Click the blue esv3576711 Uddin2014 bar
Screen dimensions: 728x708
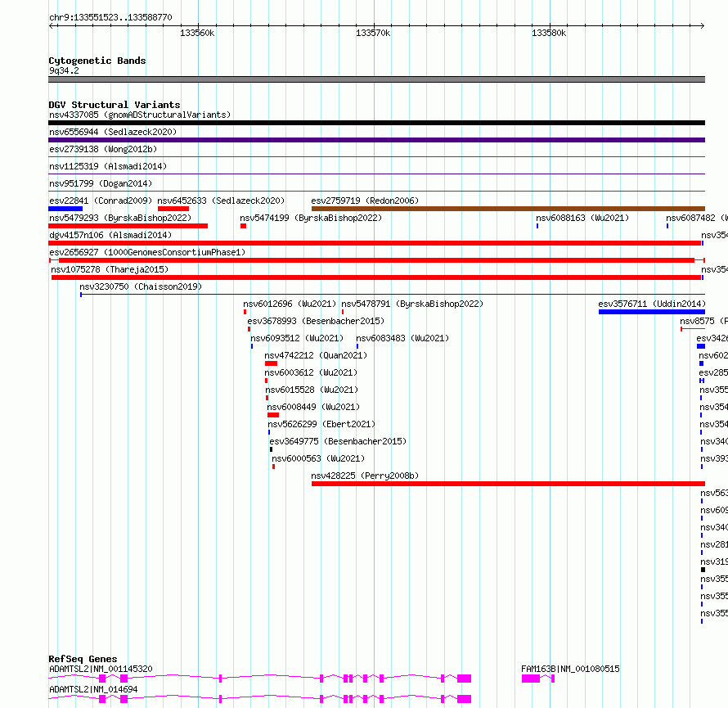[x=652, y=312]
